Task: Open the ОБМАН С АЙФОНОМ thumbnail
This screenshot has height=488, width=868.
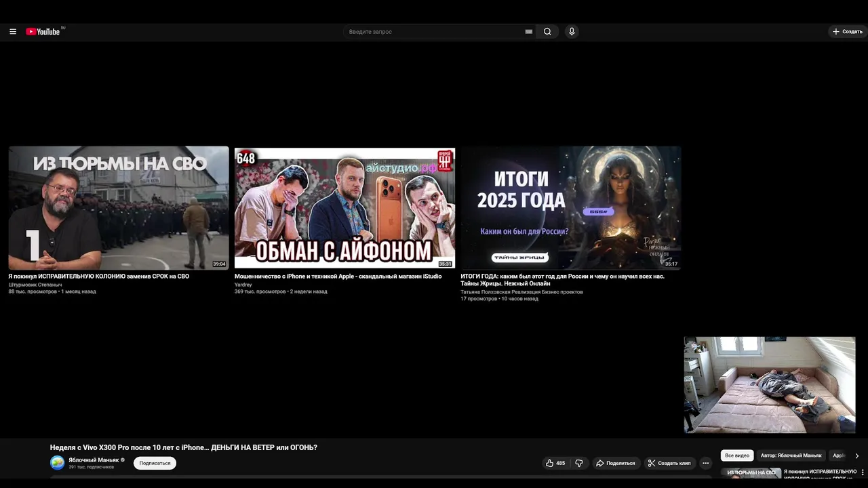Action: coord(344,208)
